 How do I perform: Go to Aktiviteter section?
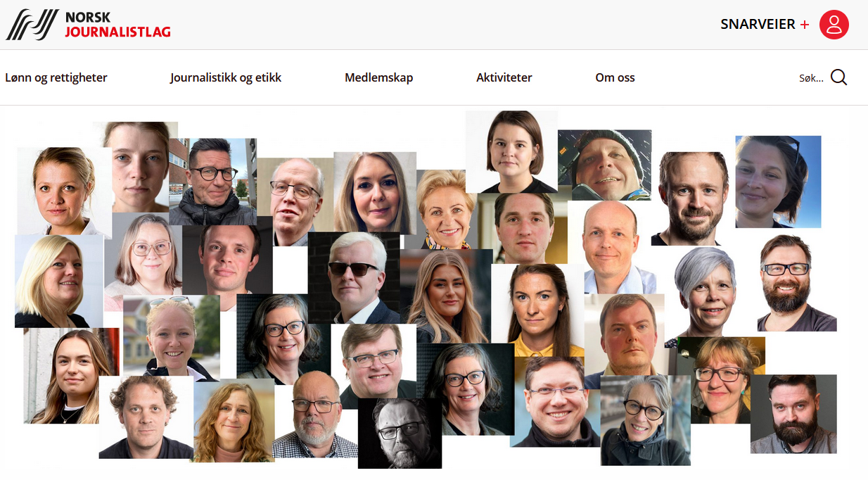coord(504,77)
